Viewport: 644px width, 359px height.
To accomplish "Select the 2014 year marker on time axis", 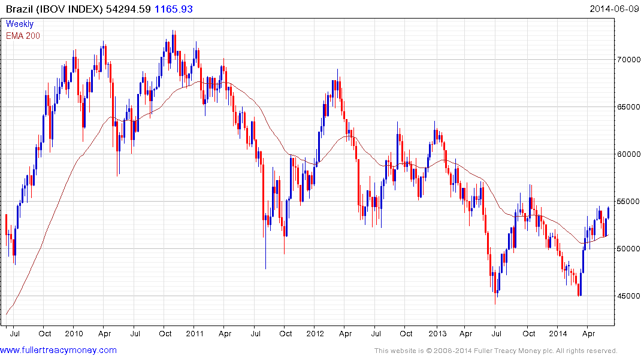I will pos(558,333).
